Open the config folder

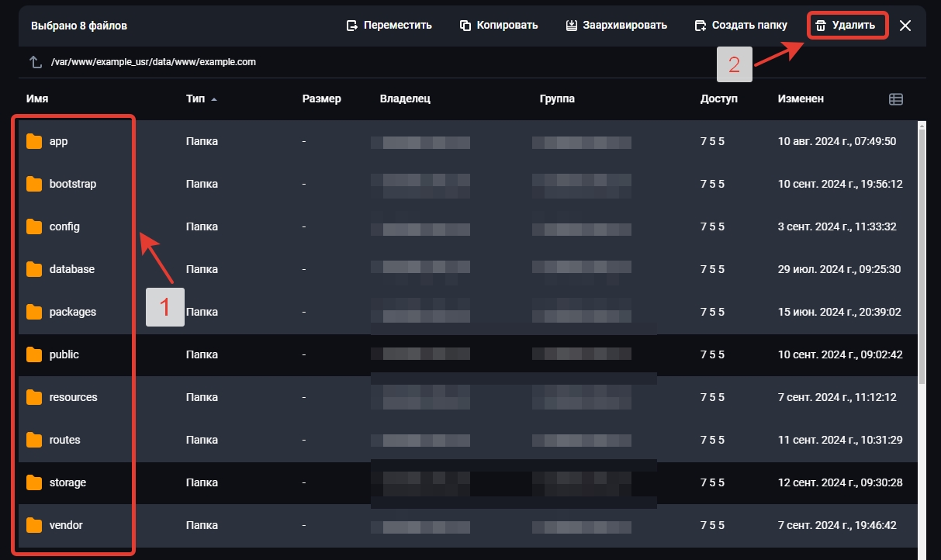coord(64,226)
